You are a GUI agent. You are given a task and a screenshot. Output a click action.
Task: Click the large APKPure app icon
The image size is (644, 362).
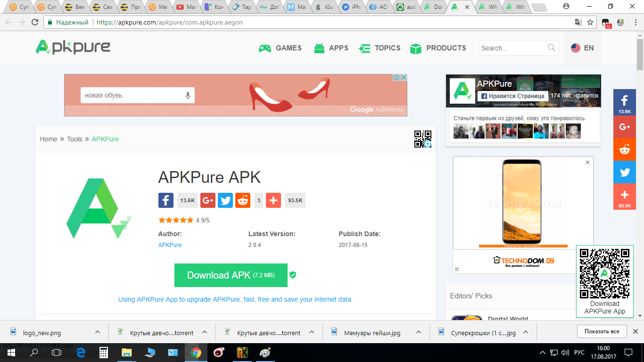point(99,209)
